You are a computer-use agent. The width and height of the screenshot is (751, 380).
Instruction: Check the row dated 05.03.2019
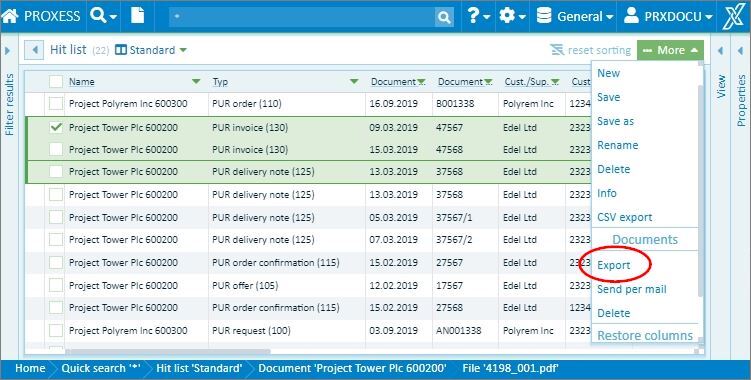[56, 218]
